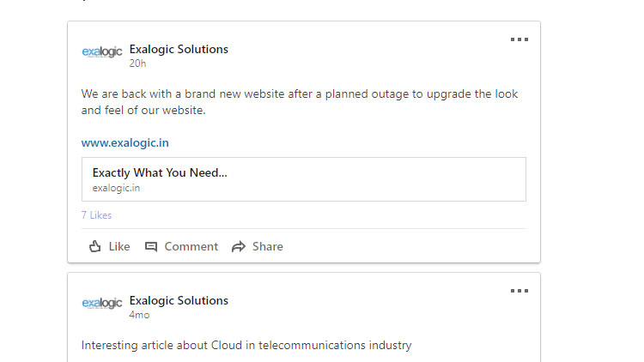The height and width of the screenshot is (362, 644).
Task: Click the Share arrow icon
Action: [x=238, y=246]
